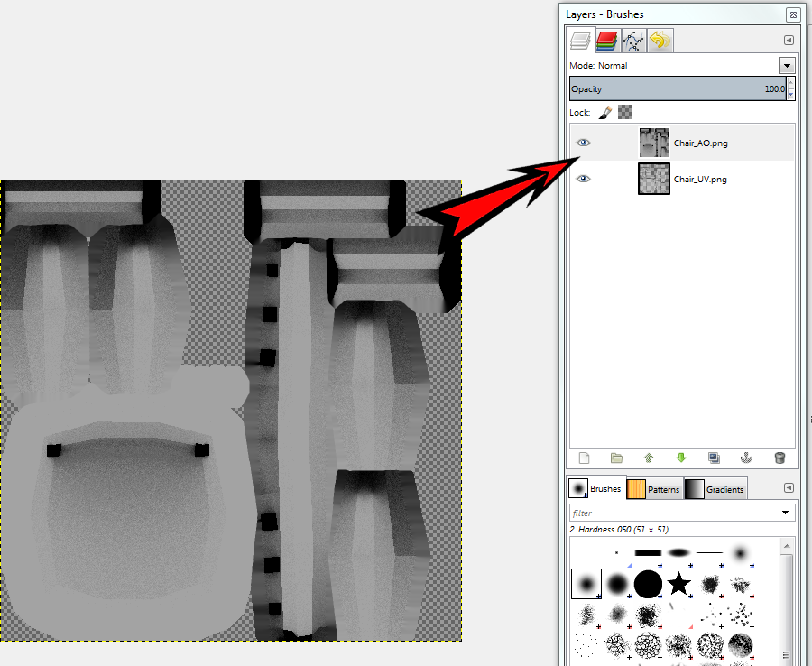Screen dimensions: 812x666
Task: Select the sparse chalk brush ending the second row
Action: [x=741, y=585]
